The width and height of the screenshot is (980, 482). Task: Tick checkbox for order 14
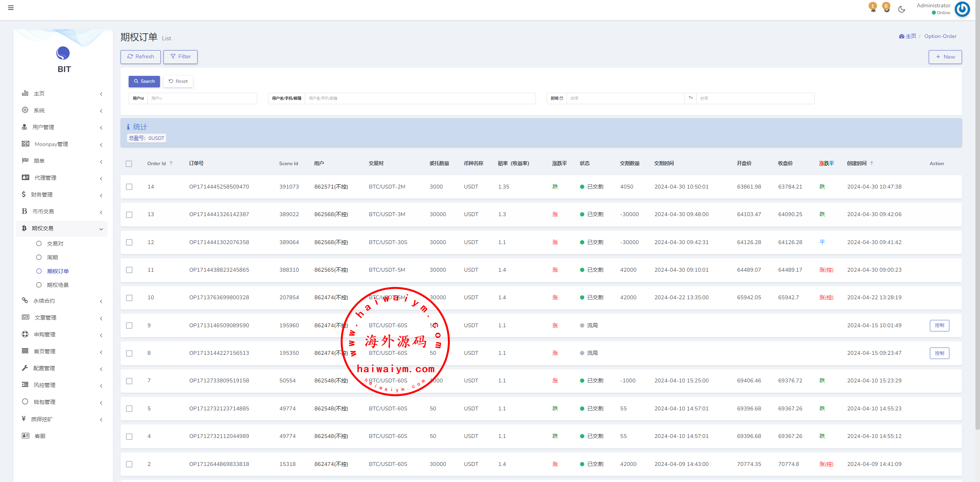click(129, 187)
